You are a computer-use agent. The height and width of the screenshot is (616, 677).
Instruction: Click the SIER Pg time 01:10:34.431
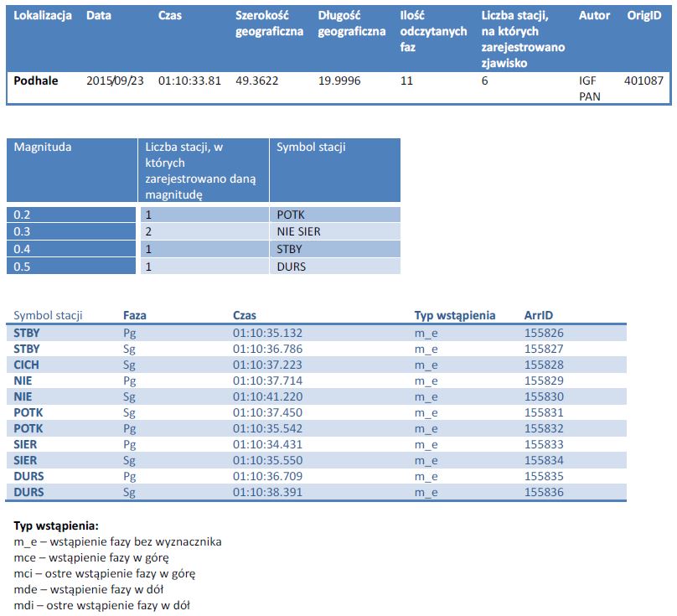tap(267, 444)
